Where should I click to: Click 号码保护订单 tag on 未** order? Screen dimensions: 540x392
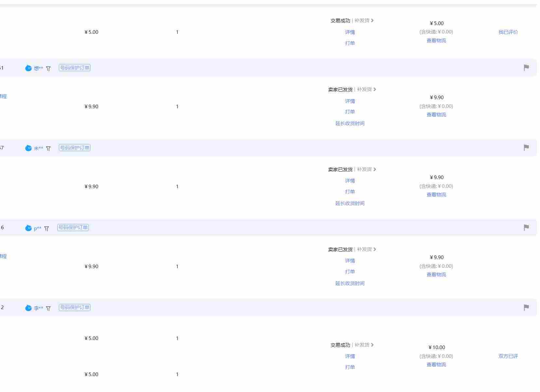74,148
